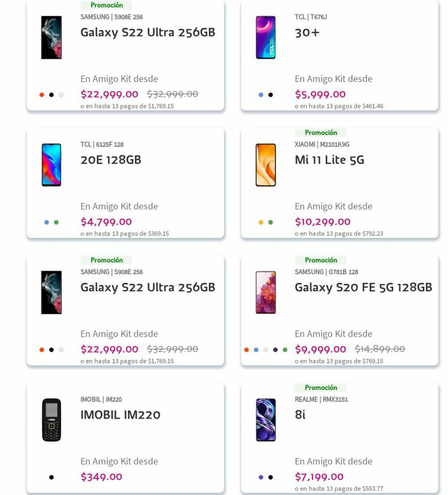The width and height of the screenshot is (448, 495).
Task: Choose blue color for the TCL 30+
Action: pyautogui.click(x=261, y=95)
